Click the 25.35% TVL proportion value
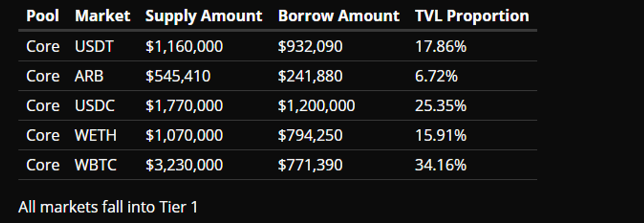This screenshot has width=644, height=223. (x=440, y=106)
